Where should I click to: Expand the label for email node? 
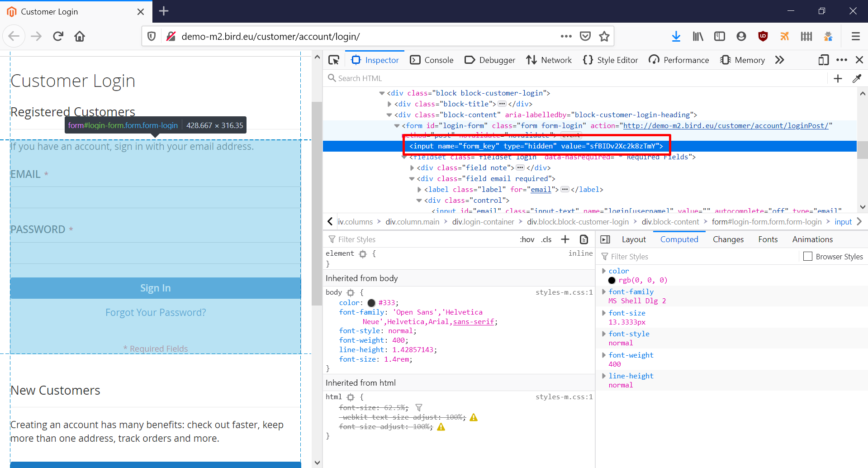tap(419, 190)
